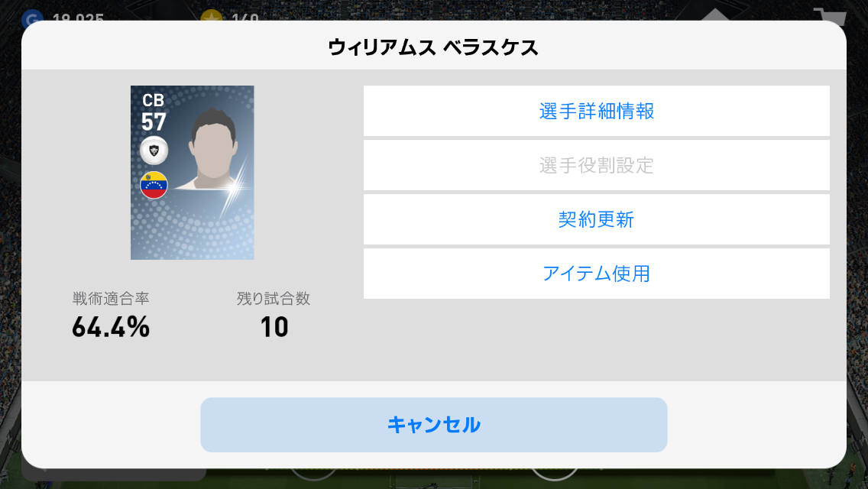Tap the club emblem badge on card
The width and height of the screenshot is (868, 489).
154,150
